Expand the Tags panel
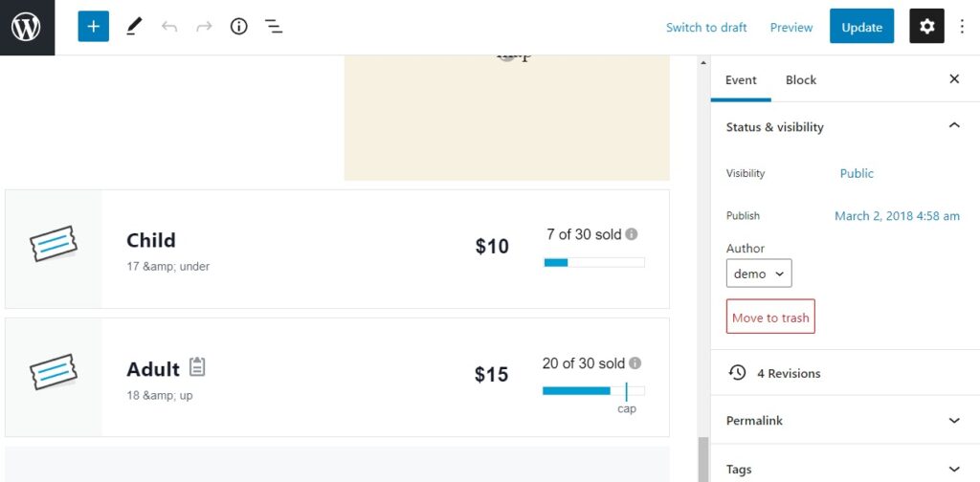Image resolution: width=980 pixels, height=482 pixels. (x=953, y=469)
